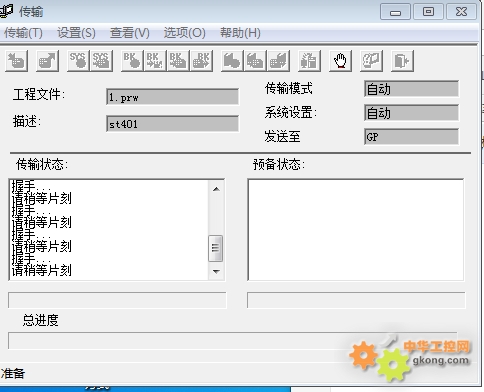Close the 传输 window

[461, 12]
